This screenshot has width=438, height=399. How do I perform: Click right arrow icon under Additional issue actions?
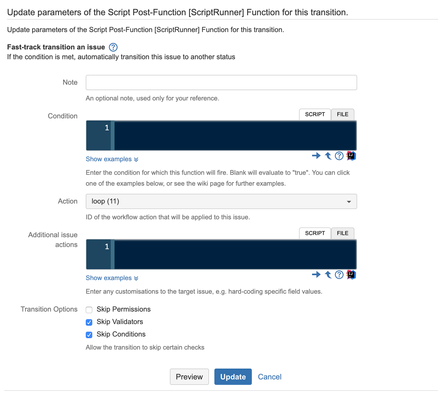pyautogui.click(x=316, y=274)
